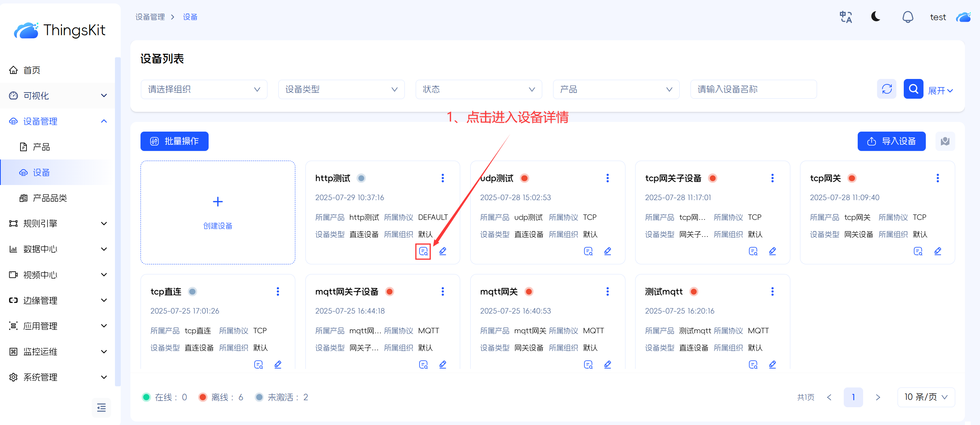Click the blue search icon button
The image size is (980, 425).
click(913, 89)
